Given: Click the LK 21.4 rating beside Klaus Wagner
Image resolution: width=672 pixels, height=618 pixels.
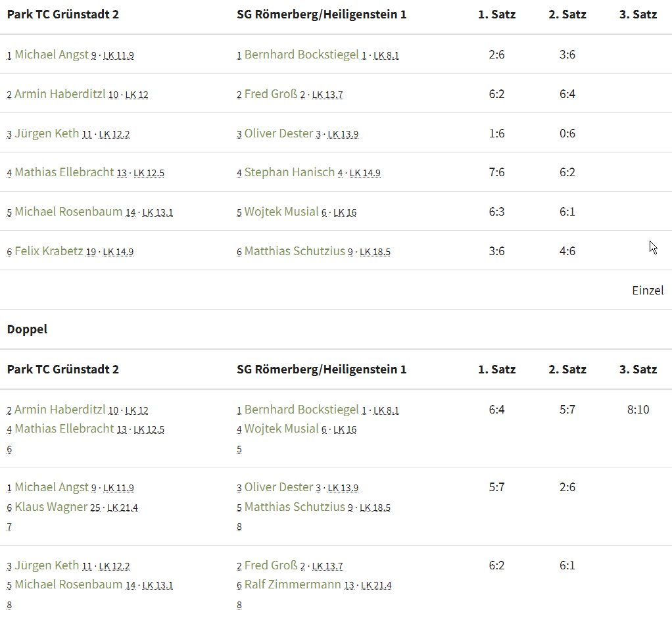Looking at the screenshot, I should coord(122,508).
